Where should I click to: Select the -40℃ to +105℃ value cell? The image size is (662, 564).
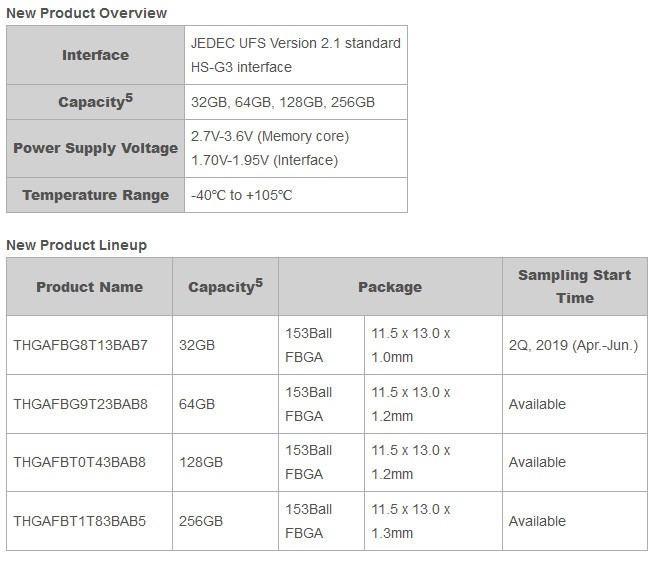242,195
